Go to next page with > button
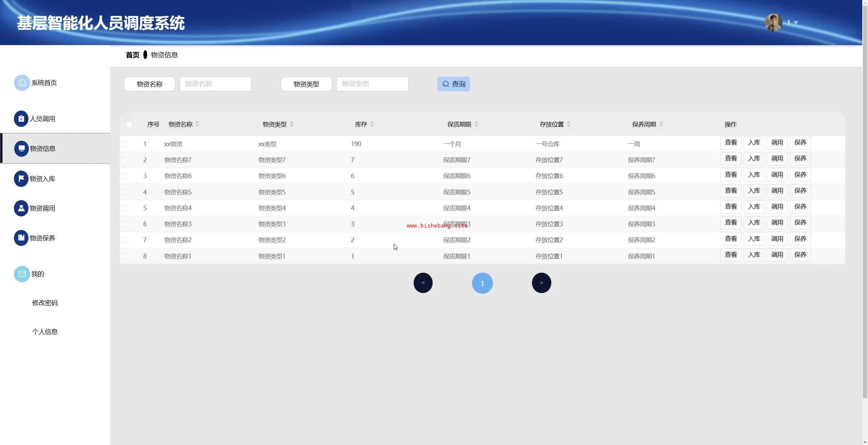 [541, 283]
